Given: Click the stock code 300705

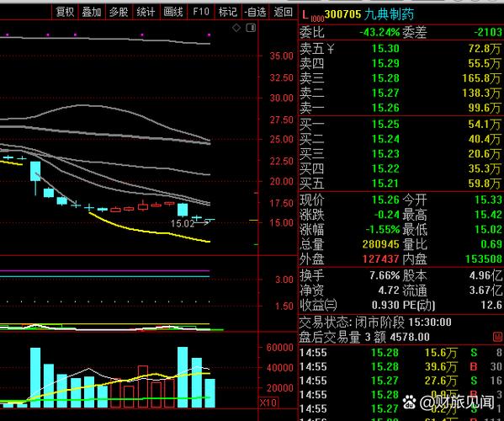Looking at the screenshot, I should coord(343,14).
